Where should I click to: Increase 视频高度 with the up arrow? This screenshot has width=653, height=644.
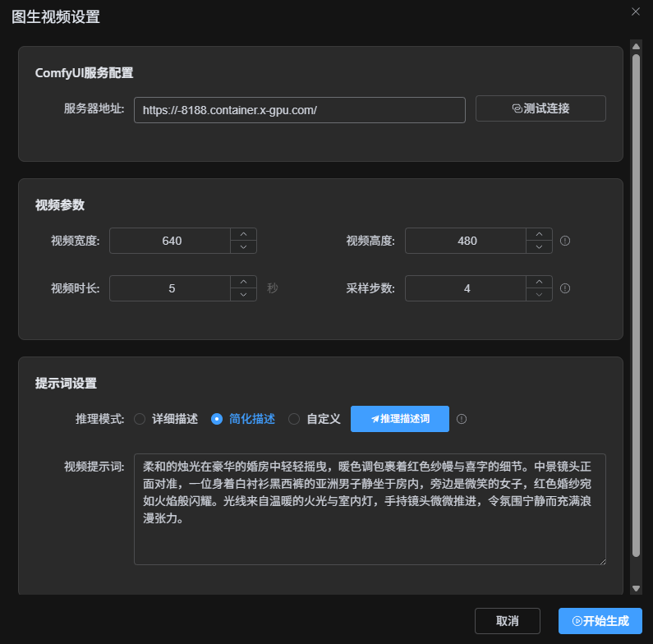[539, 234]
